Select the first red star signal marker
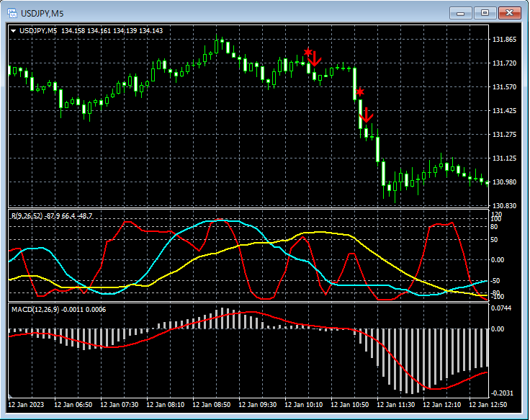Screen dimensions: 530x420 click(308, 52)
